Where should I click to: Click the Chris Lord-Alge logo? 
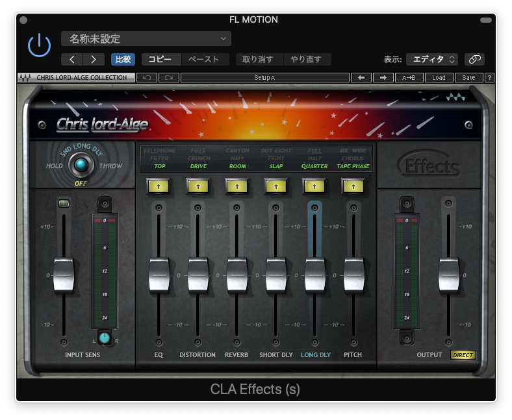[x=102, y=125]
